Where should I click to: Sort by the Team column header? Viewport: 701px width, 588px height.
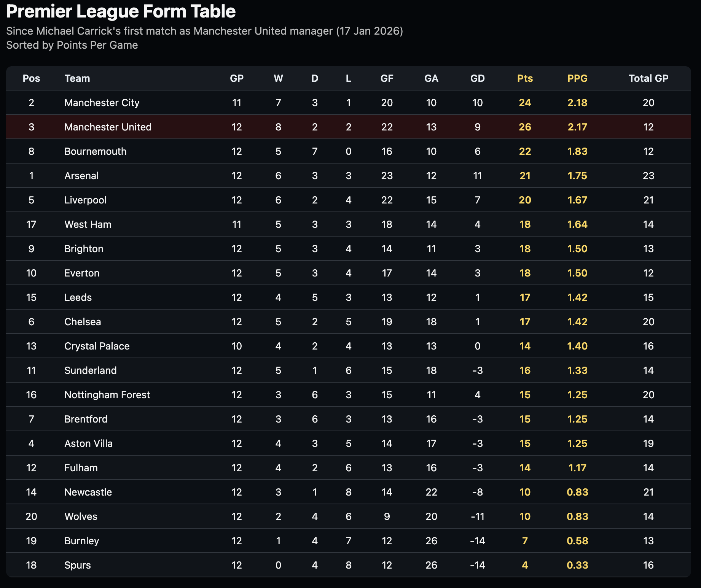[x=77, y=78]
